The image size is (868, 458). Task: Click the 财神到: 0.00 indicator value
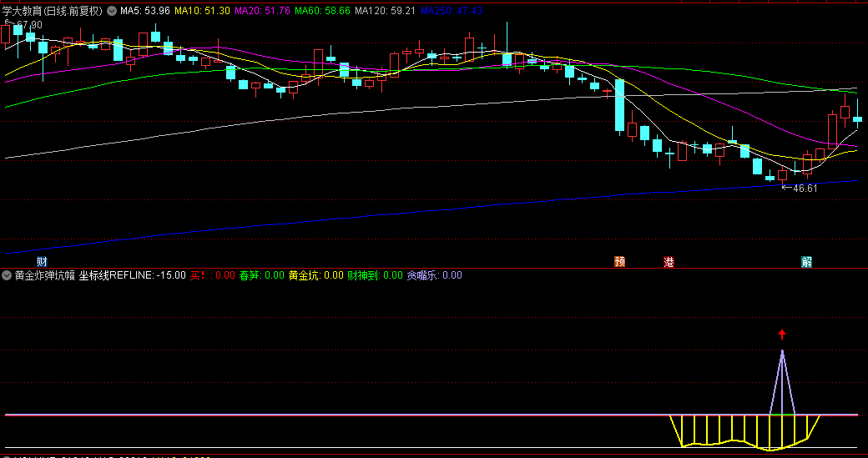(x=375, y=275)
